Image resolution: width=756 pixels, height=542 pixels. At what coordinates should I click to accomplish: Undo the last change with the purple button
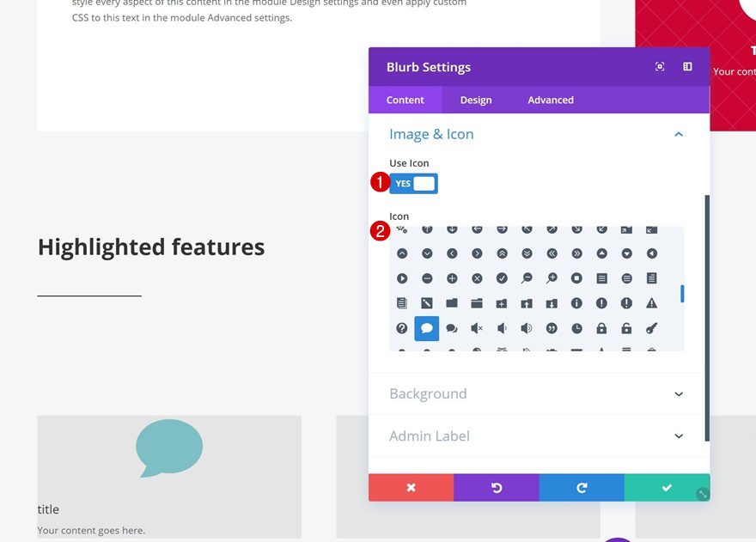tap(496, 487)
